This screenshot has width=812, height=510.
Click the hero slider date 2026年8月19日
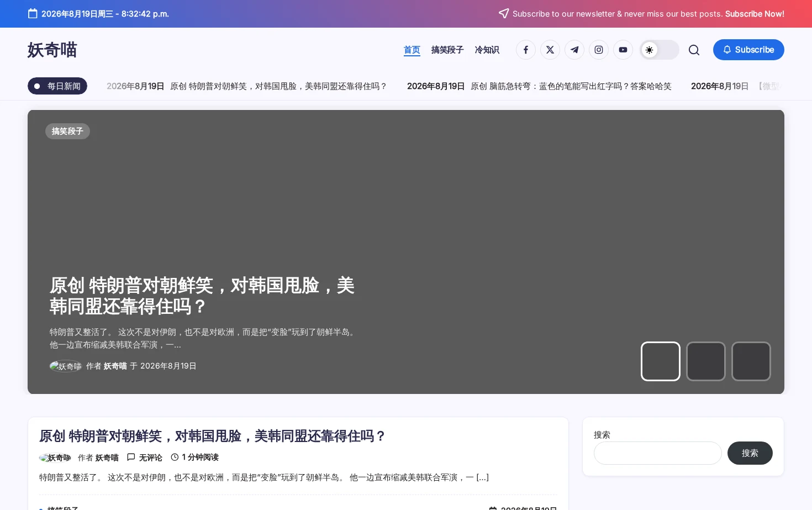pyautogui.click(x=168, y=366)
